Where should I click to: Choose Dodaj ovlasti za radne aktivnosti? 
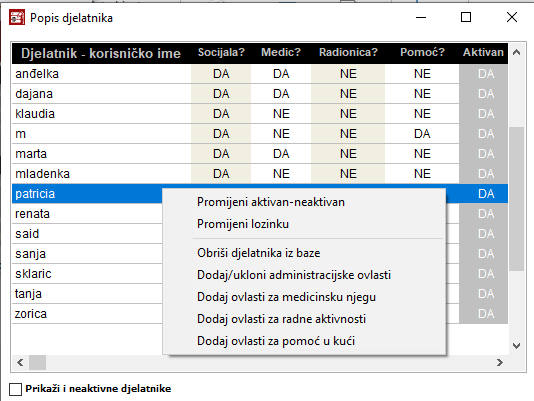[x=281, y=319]
